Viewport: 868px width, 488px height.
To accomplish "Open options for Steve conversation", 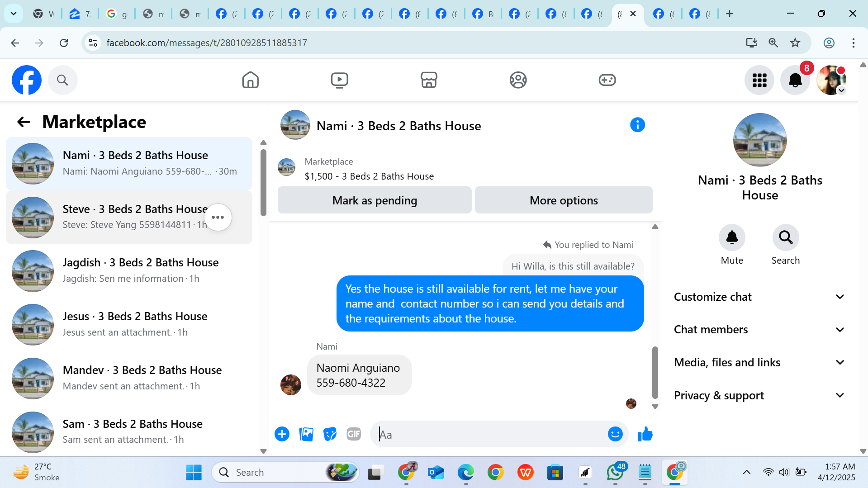I will [218, 218].
